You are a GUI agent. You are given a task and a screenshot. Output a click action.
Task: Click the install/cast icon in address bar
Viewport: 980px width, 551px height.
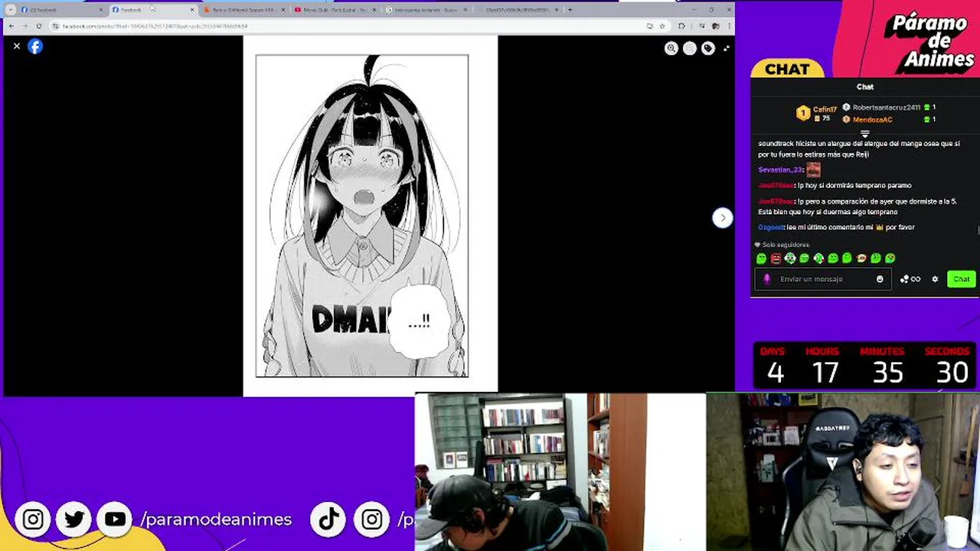tap(650, 26)
